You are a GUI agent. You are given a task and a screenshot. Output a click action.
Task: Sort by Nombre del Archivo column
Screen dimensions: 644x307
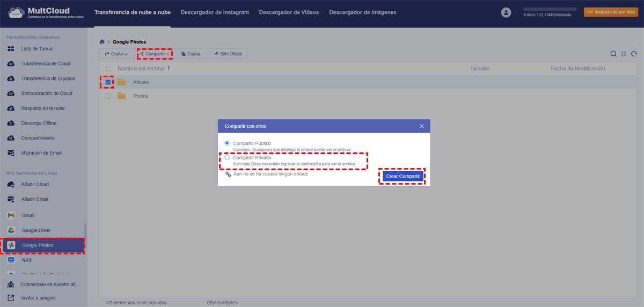144,69
